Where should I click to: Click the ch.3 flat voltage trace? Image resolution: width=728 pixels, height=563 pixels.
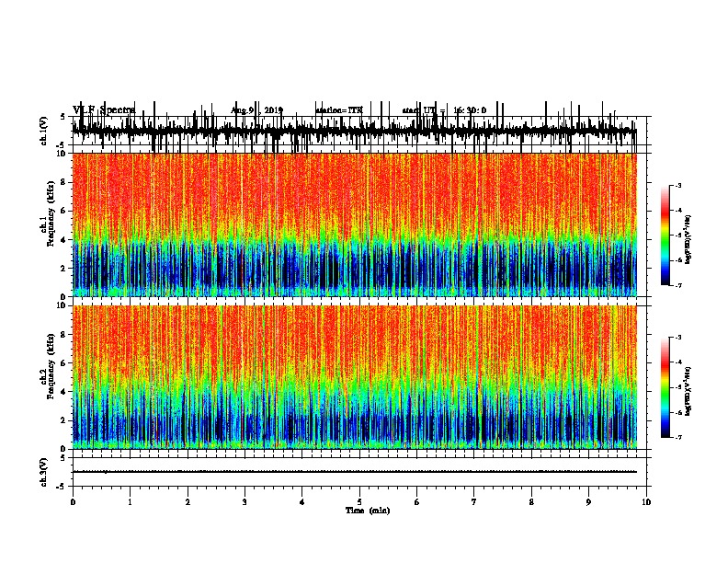(355, 472)
